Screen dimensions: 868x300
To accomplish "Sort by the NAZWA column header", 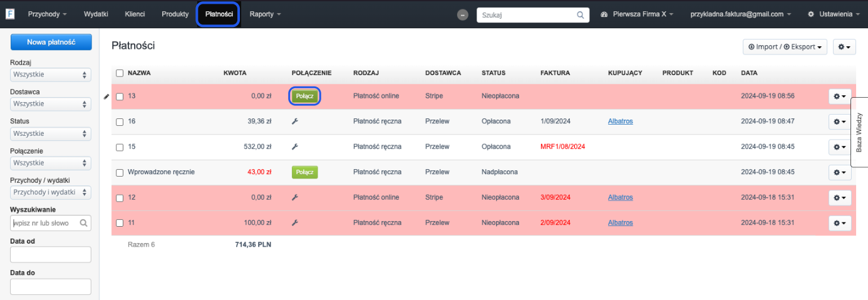I will point(139,73).
